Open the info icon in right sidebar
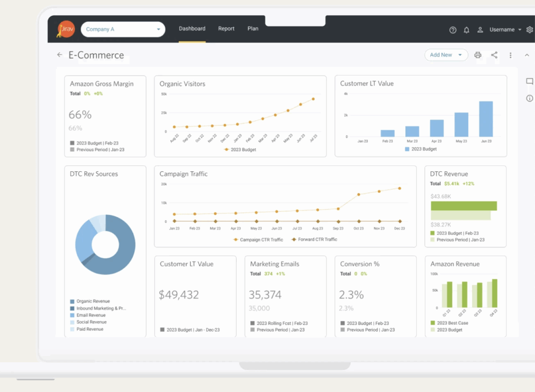Image resolution: width=535 pixels, height=392 pixels. [529, 98]
